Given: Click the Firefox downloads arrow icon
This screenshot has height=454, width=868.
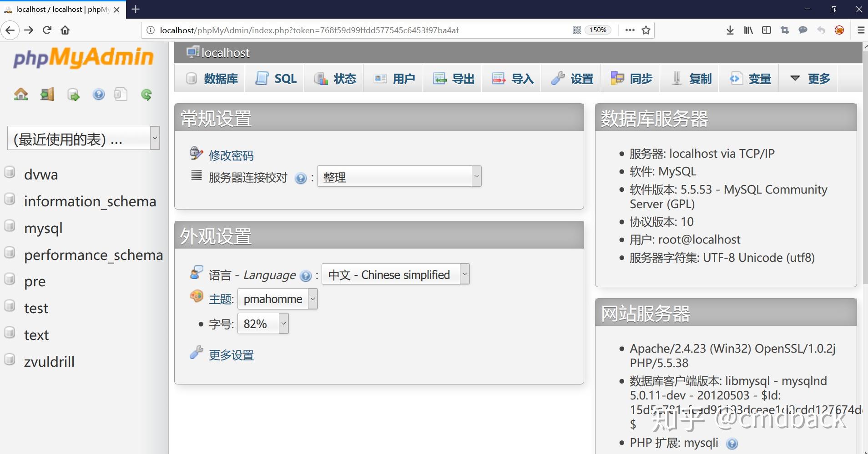Looking at the screenshot, I should click(x=730, y=30).
